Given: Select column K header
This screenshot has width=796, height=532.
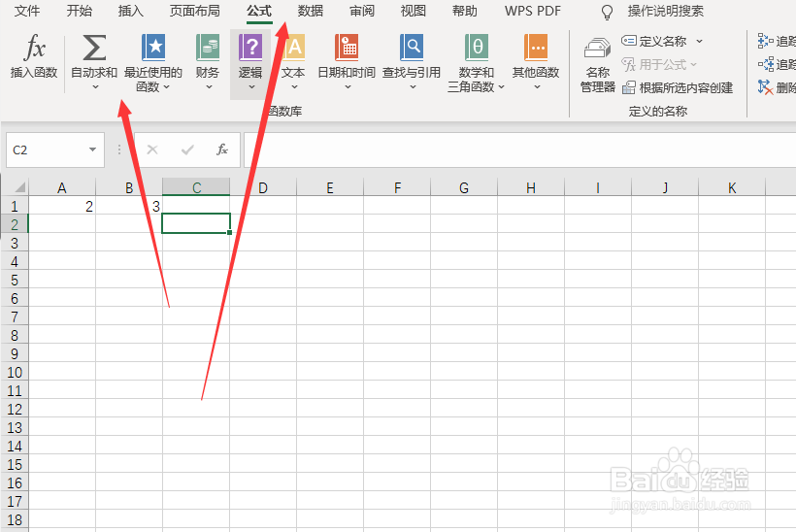Looking at the screenshot, I should [732, 187].
